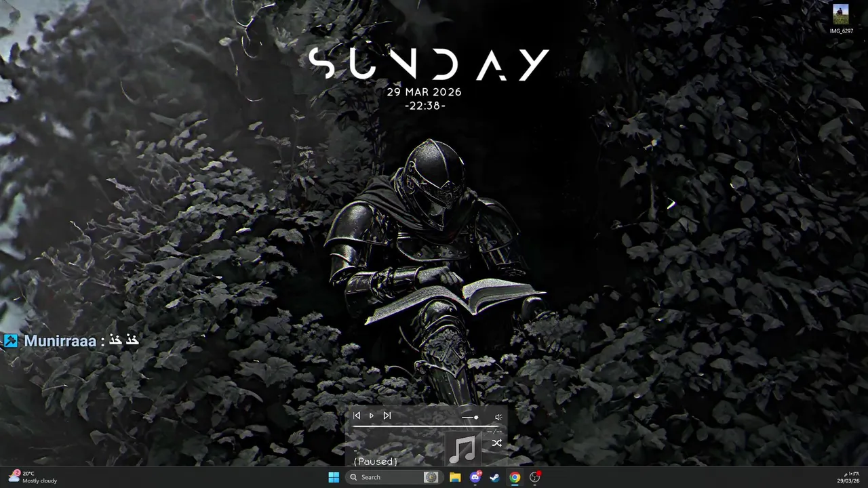This screenshot has width=868, height=488.
Task: Click the music note album art
Action: (x=462, y=449)
